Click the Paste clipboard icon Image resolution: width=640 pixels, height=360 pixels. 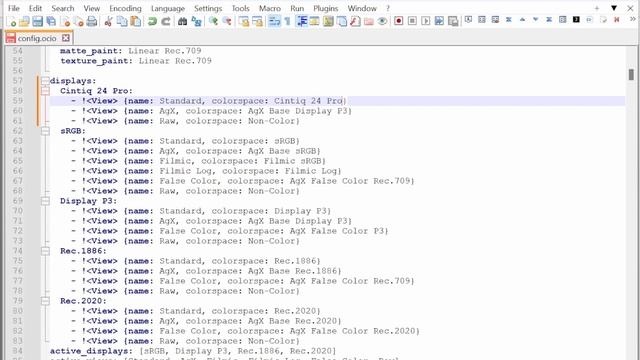tap(136, 21)
